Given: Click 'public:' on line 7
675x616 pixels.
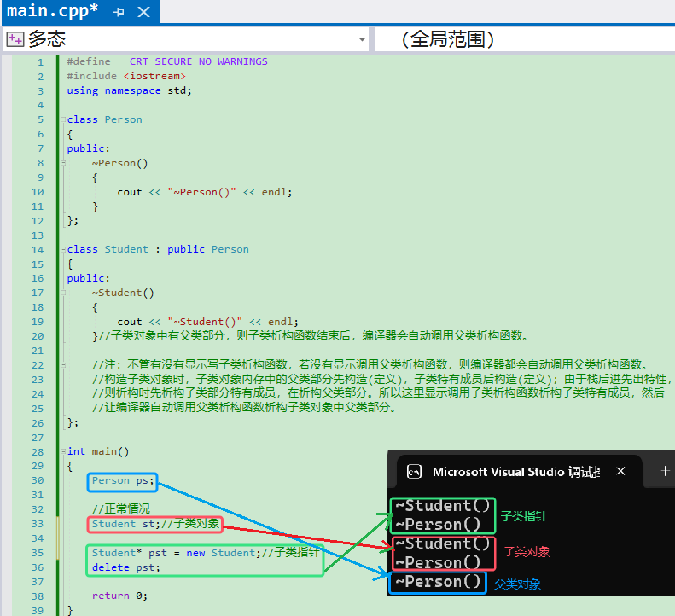Looking at the screenshot, I should [88, 148].
